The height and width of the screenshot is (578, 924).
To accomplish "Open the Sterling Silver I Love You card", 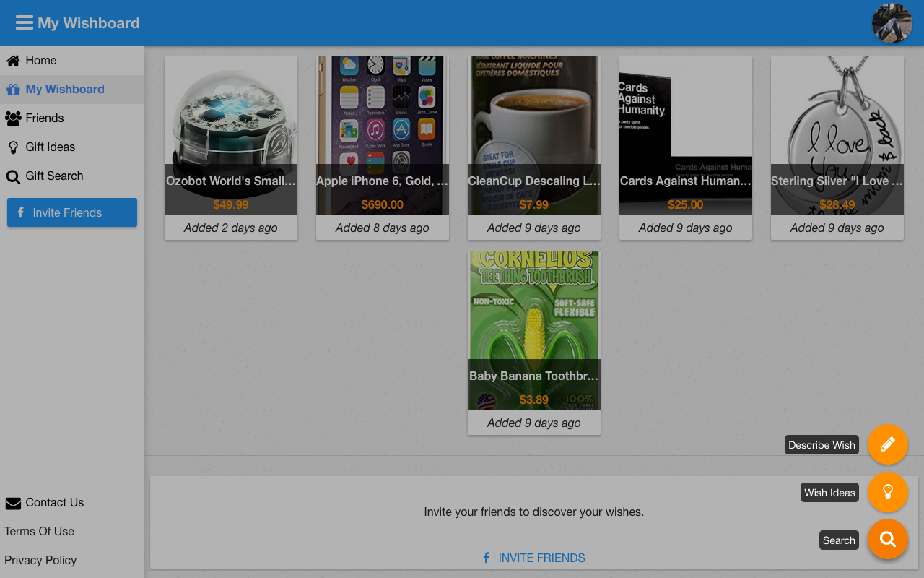I will [837, 148].
